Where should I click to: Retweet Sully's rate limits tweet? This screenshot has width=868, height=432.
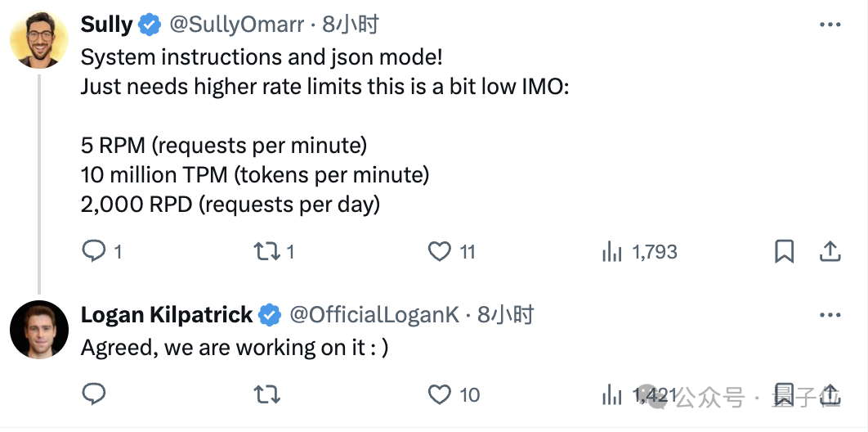[x=266, y=252]
